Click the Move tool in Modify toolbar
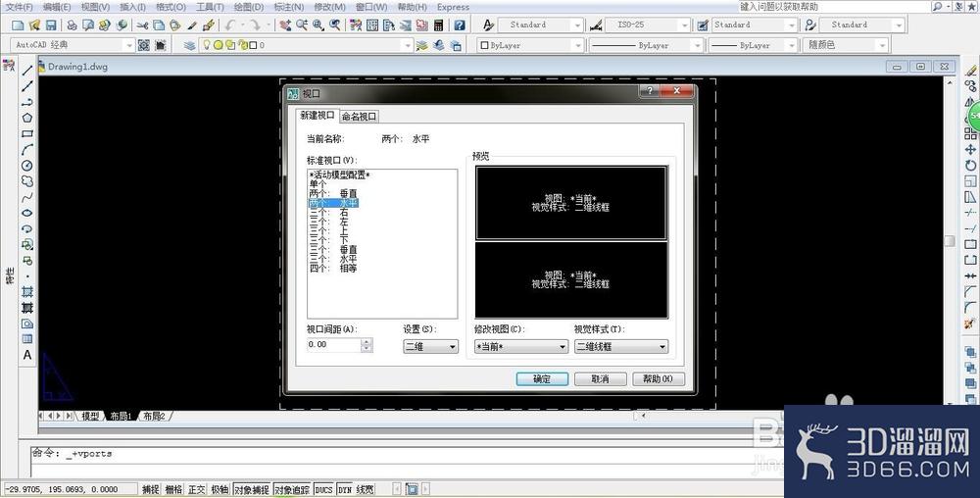This screenshot has height=498, width=980. point(970,150)
